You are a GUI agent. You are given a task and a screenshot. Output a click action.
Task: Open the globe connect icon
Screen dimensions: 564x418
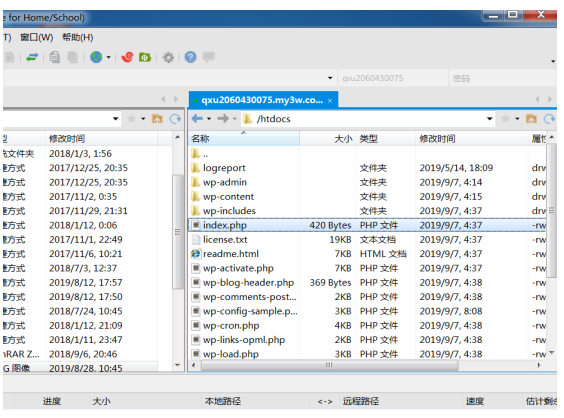click(96, 57)
